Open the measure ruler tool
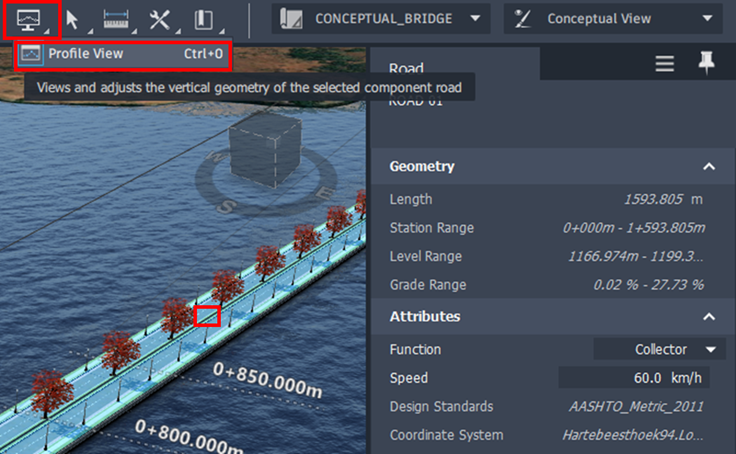This screenshot has height=454, width=736. [x=115, y=19]
